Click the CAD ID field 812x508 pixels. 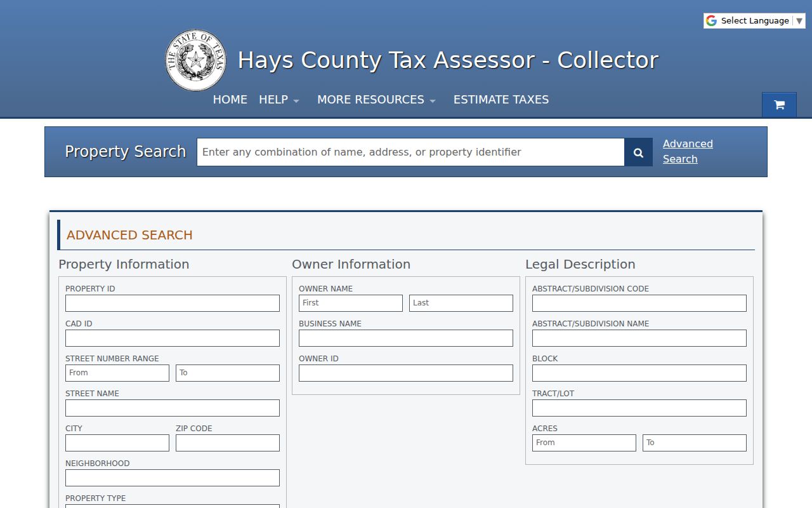click(173, 338)
